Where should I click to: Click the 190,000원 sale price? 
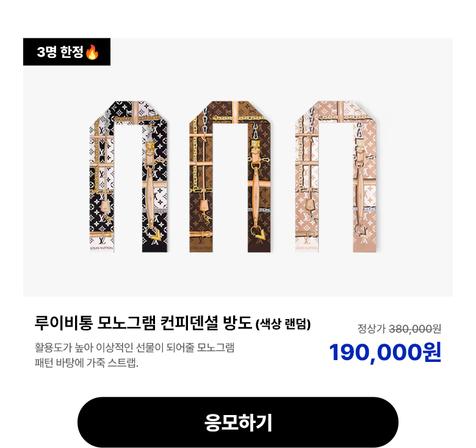385,352
